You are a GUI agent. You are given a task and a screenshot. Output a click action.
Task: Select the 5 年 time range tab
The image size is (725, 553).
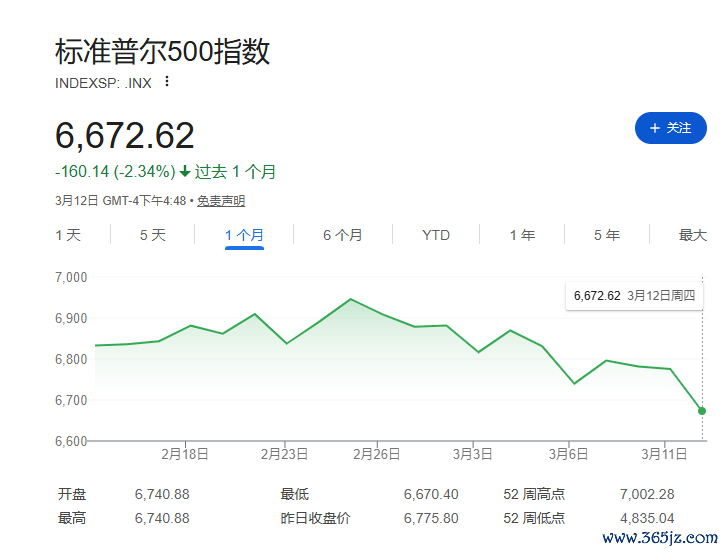pyautogui.click(x=607, y=235)
